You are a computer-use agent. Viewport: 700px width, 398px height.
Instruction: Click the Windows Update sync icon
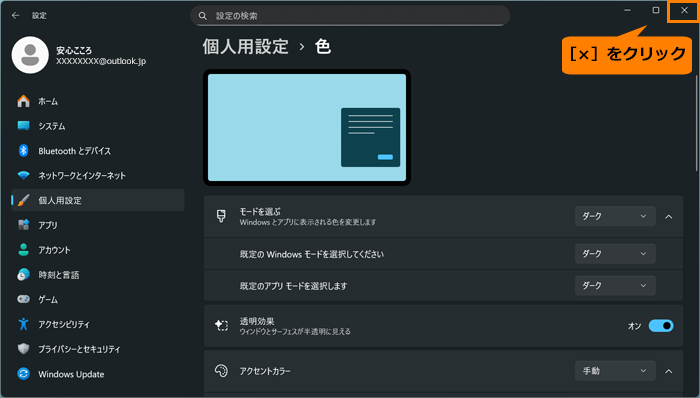[x=24, y=374]
